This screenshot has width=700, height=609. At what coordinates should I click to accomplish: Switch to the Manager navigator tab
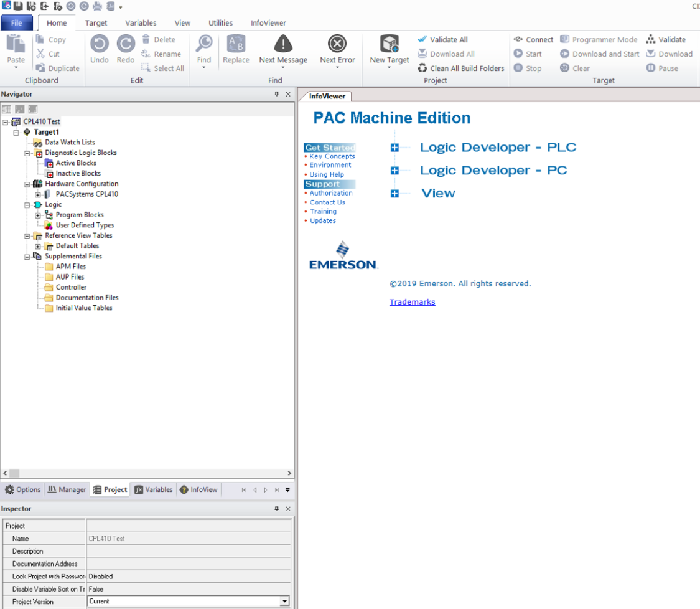click(67, 489)
